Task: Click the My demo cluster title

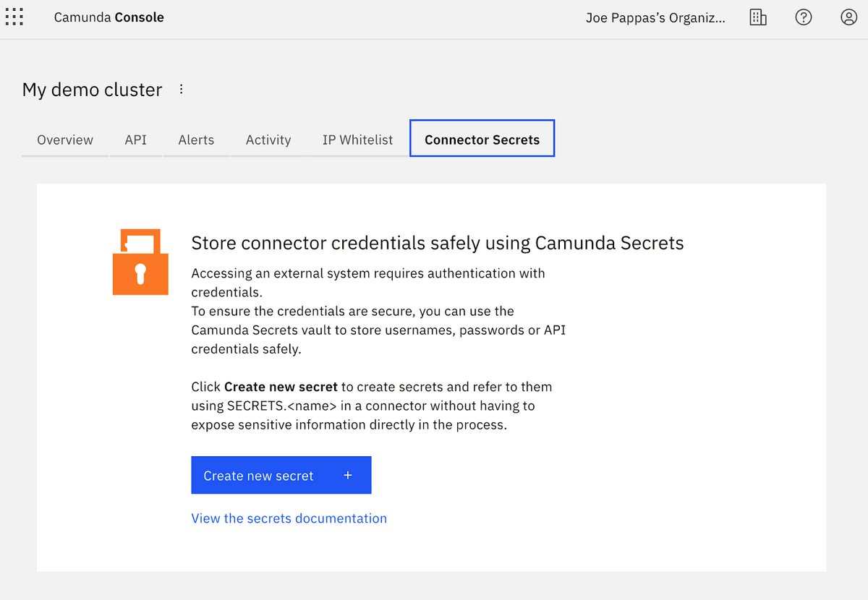Action: 92,89
